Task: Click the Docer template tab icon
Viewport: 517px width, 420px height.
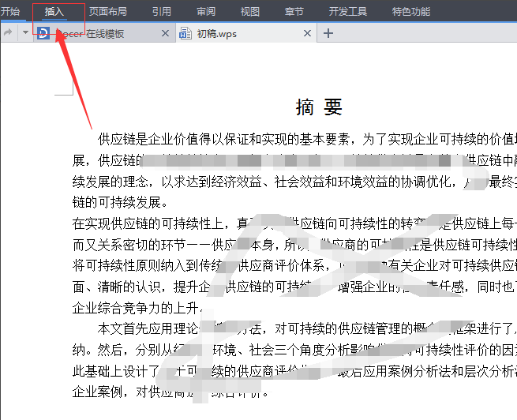Action: point(43,33)
